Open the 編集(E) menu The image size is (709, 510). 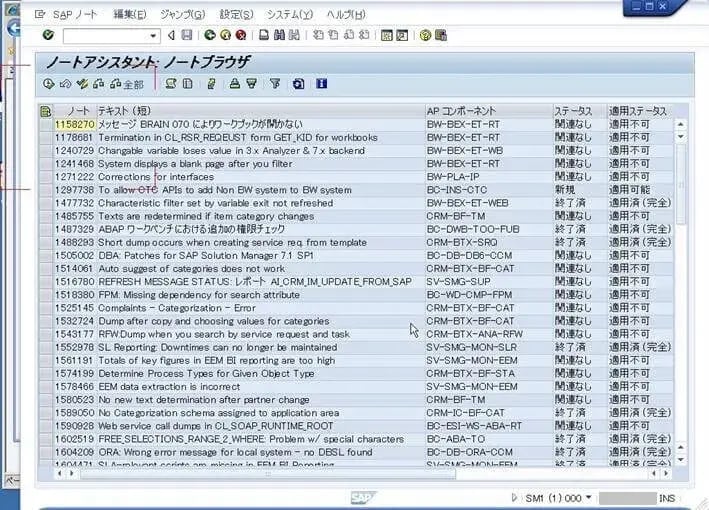tap(130, 14)
